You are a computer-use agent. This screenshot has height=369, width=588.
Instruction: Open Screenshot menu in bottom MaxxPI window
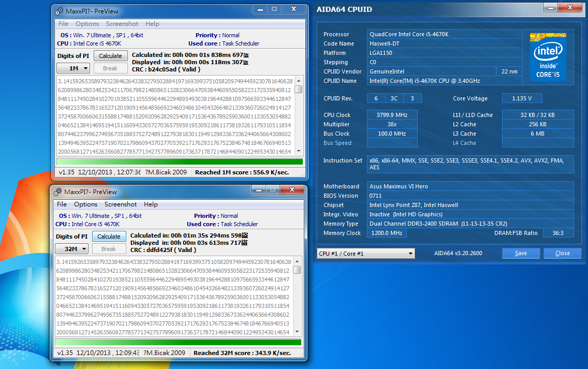click(121, 204)
